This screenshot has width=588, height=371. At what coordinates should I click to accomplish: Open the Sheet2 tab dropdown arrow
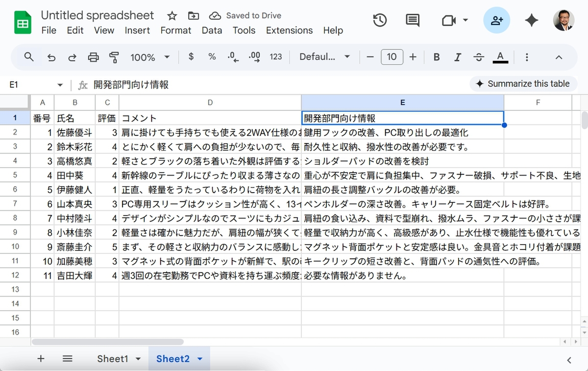[200, 359]
